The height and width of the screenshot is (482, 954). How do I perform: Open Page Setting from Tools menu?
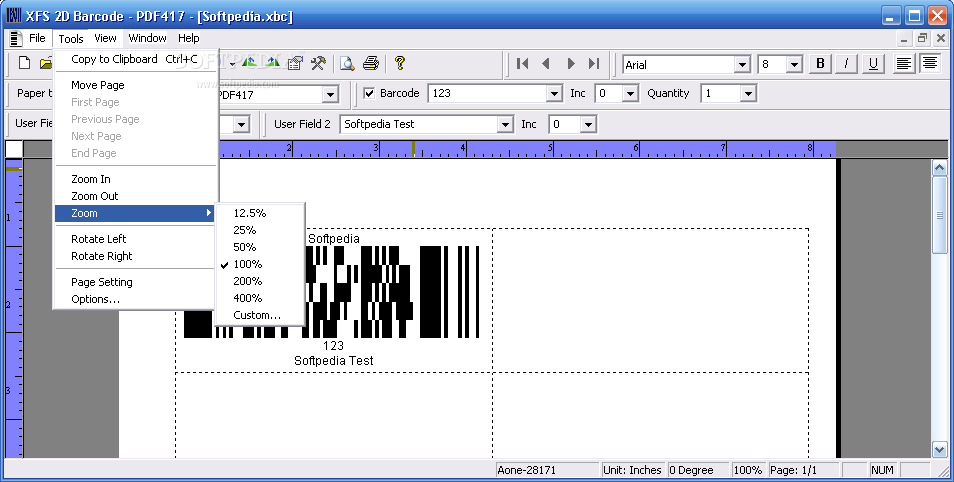[x=135, y=282]
